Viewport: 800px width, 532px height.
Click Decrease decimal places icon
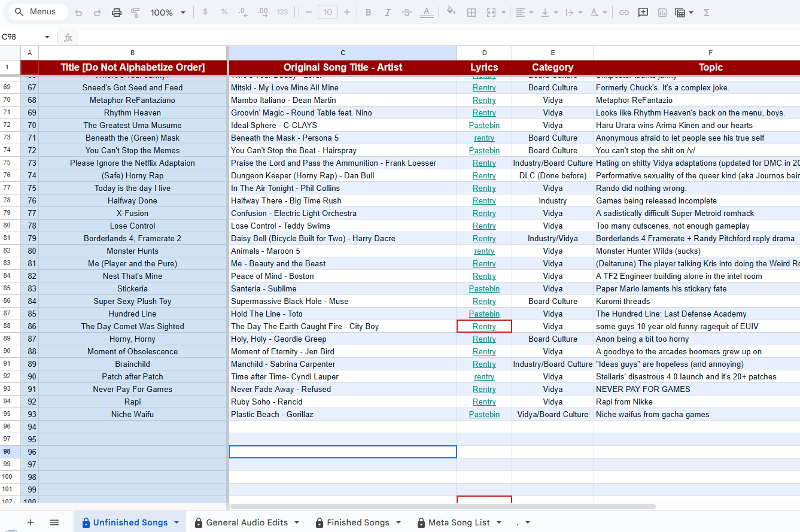(x=243, y=13)
